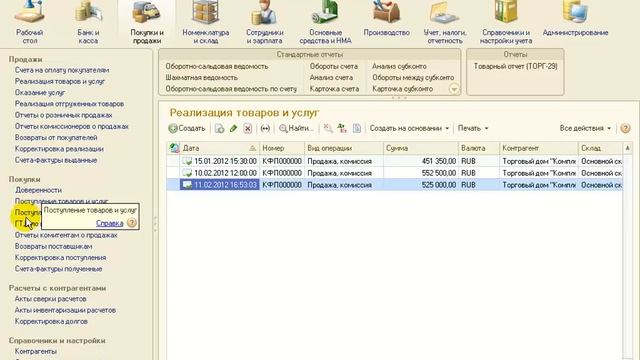Open Оборотно-сальдовая ведомость по счету report
The height and width of the screenshot is (360, 640).
click(231, 89)
